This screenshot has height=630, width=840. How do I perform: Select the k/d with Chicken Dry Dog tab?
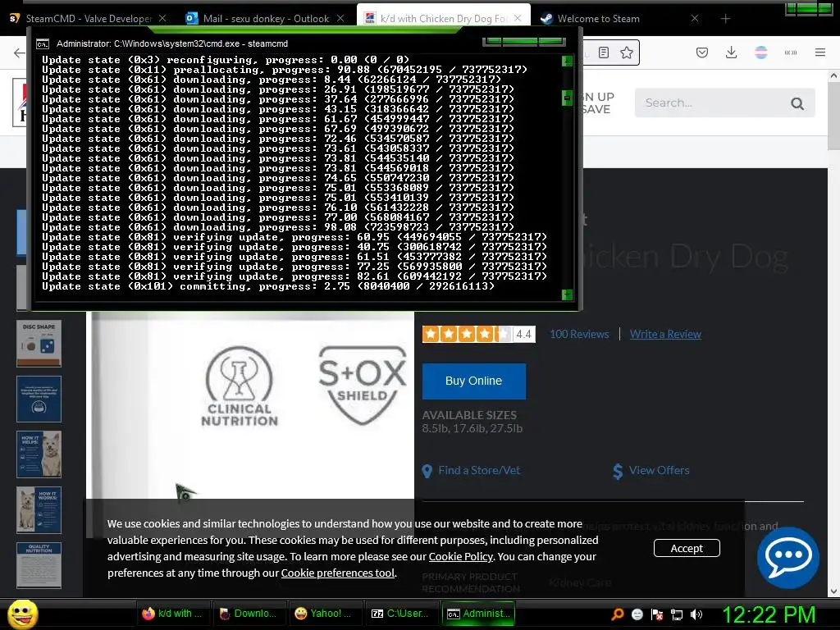tap(444, 18)
